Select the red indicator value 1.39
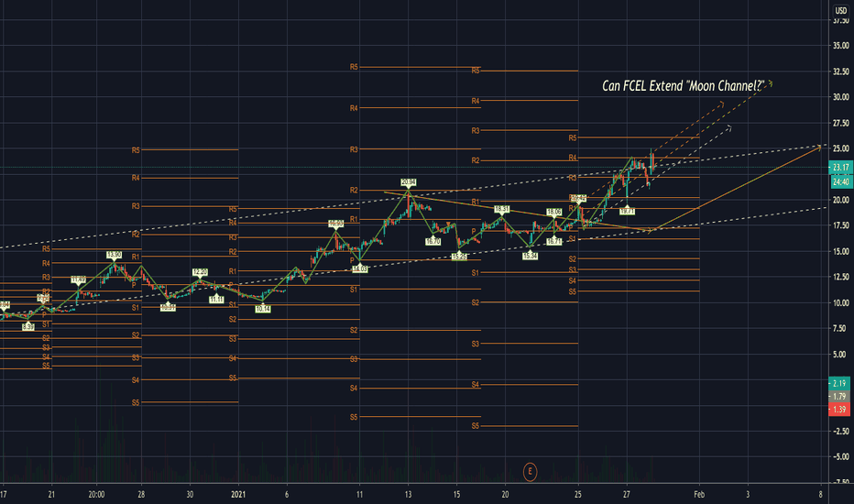This screenshot has width=854, height=504. tap(839, 410)
